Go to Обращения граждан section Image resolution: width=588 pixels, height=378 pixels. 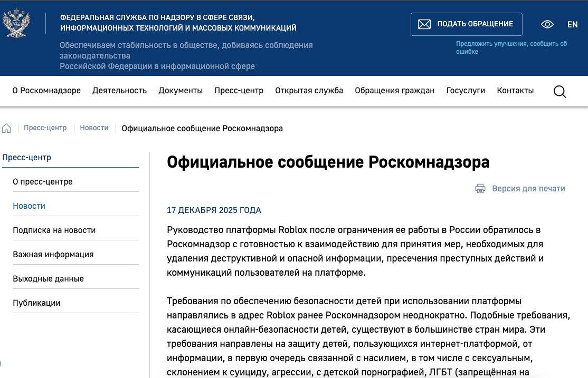pyautogui.click(x=394, y=91)
